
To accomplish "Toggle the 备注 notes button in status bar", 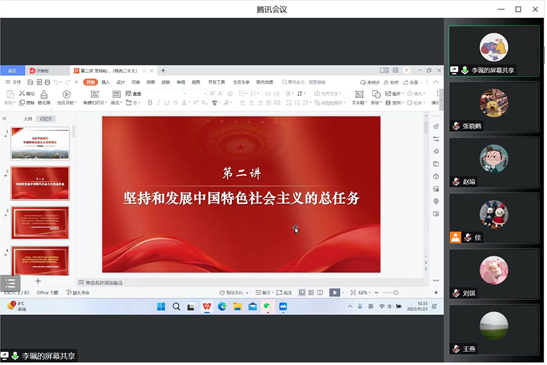I will (263, 293).
